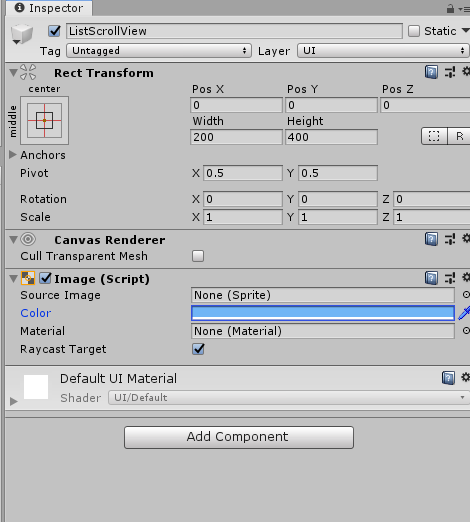Viewport: 470px width, 522px height.
Task: Click the Pivot Y field
Action: (338, 173)
